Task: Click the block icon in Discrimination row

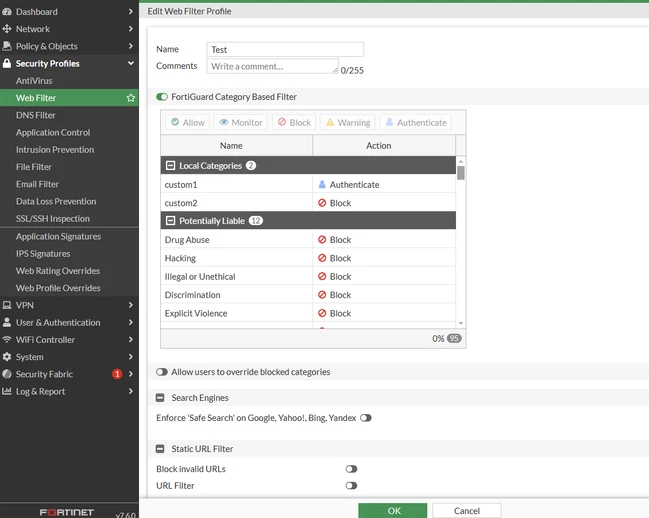Action: click(322, 295)
